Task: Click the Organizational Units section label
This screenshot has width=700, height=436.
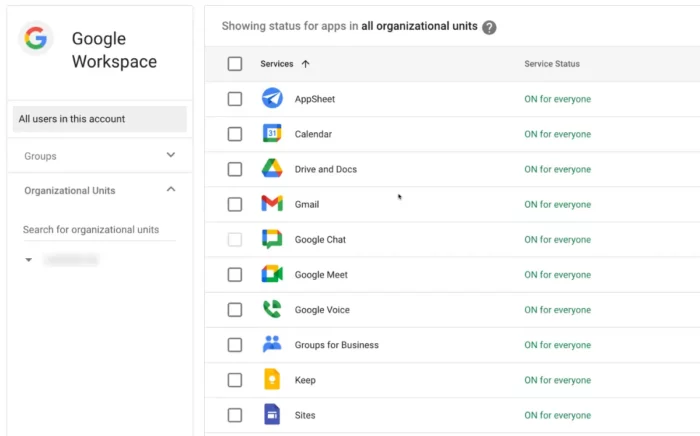Action: [x=70, y=191]
